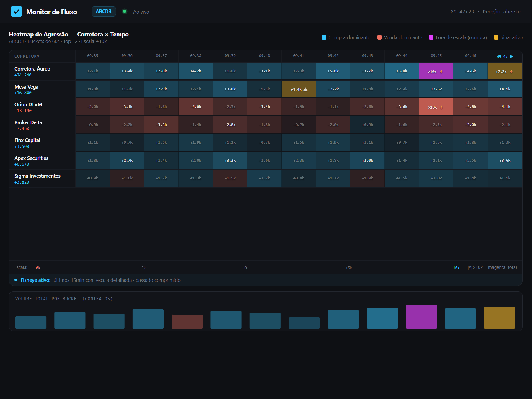Click the +3.6k cell for Apex Securities
Screen dimensions: 532x399
[505, 160]
